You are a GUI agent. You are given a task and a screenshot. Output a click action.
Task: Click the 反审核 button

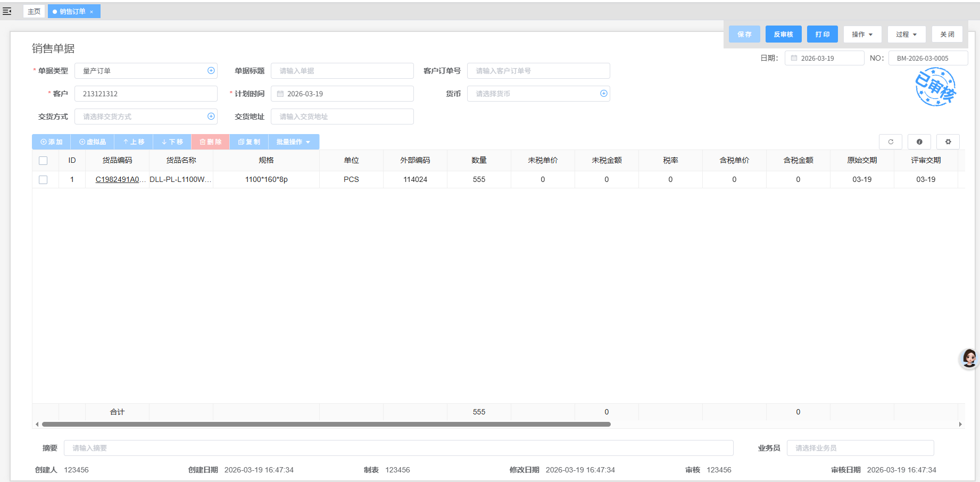783,35
